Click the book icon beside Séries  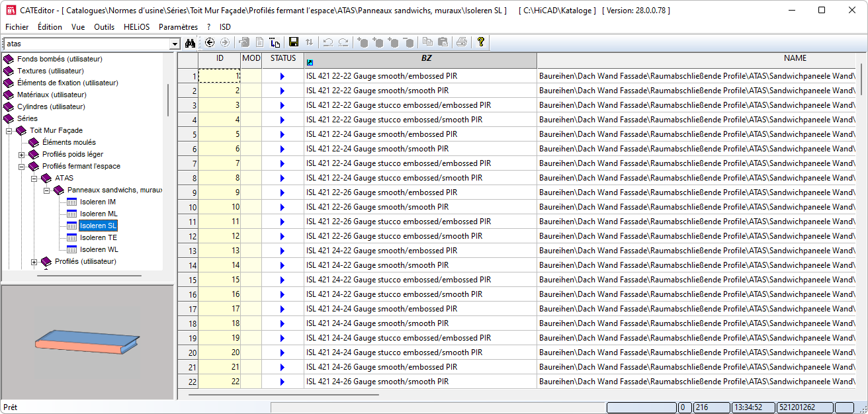coord(9,118)
